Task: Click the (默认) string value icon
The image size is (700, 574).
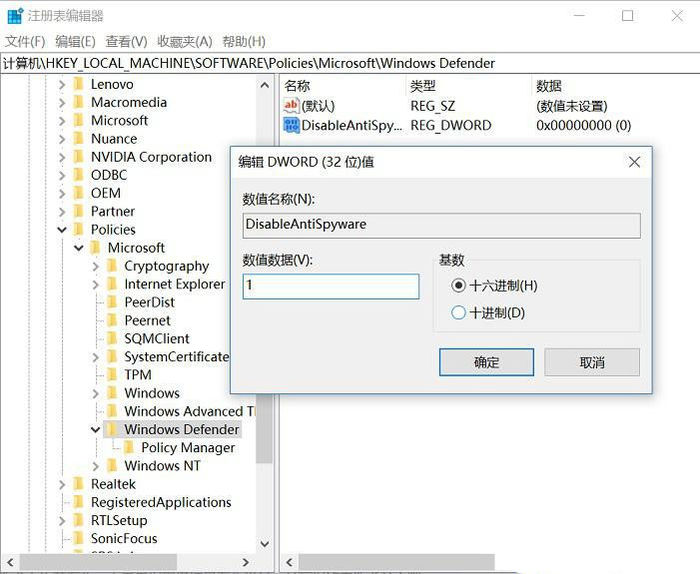Action: coord(291,105)
